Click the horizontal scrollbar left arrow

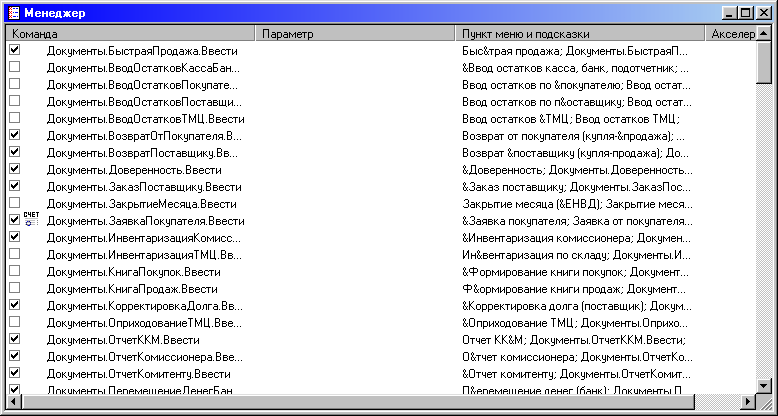pos(12,402)
